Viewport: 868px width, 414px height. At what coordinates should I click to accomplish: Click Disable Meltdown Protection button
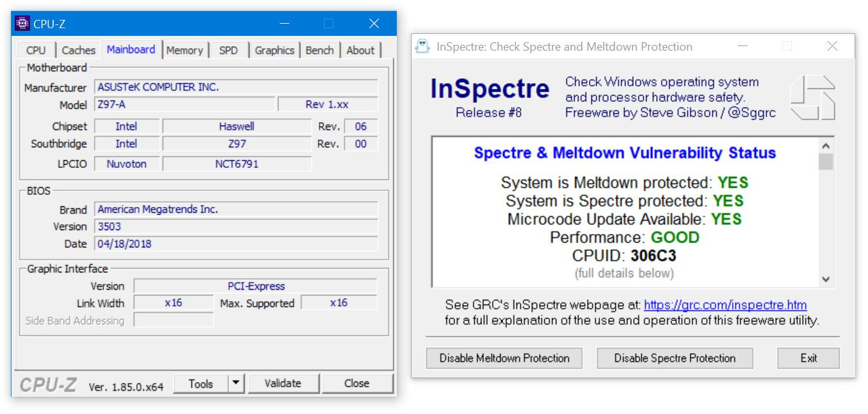pyautogui.click(x=504, y=358)
